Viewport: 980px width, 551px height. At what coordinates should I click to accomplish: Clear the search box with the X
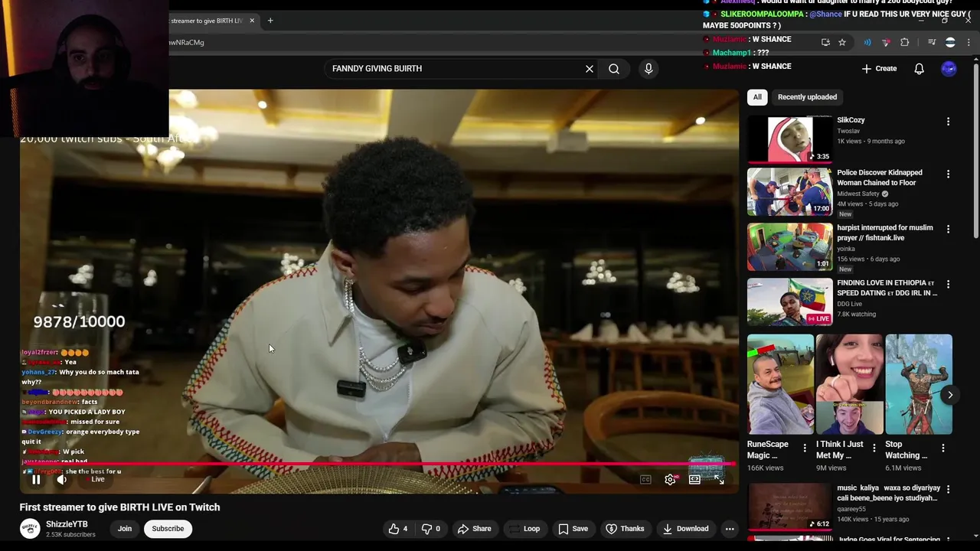(590, 69)
